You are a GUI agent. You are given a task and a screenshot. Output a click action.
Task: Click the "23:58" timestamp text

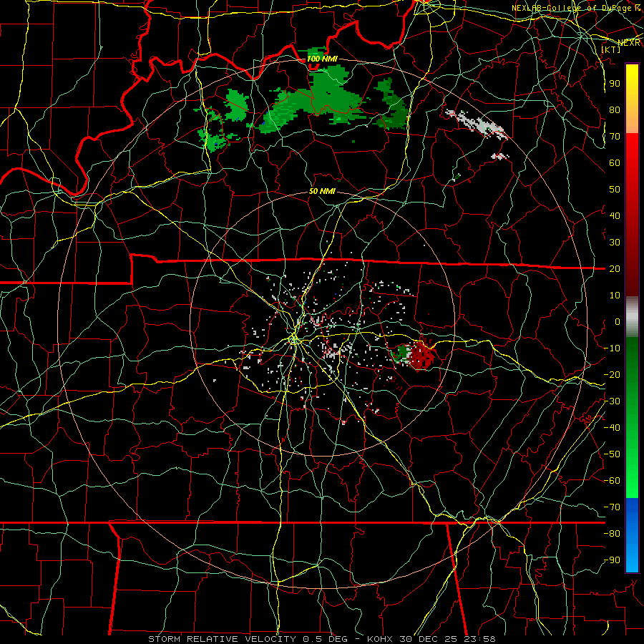(479, 639)
